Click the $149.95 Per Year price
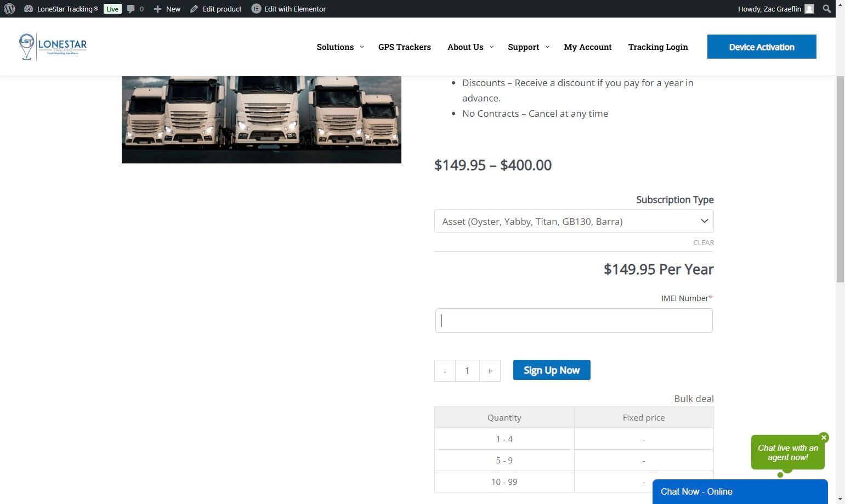The width and height of the screenshot is (845, 504). (659, 269)
